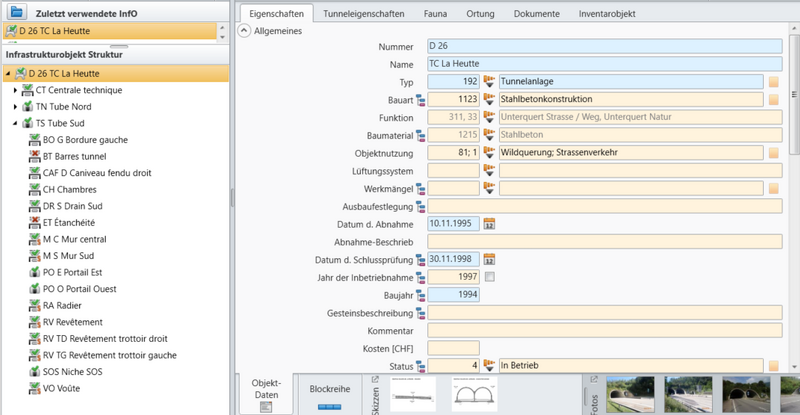Click the TN Tube Nord node icon

28,107
